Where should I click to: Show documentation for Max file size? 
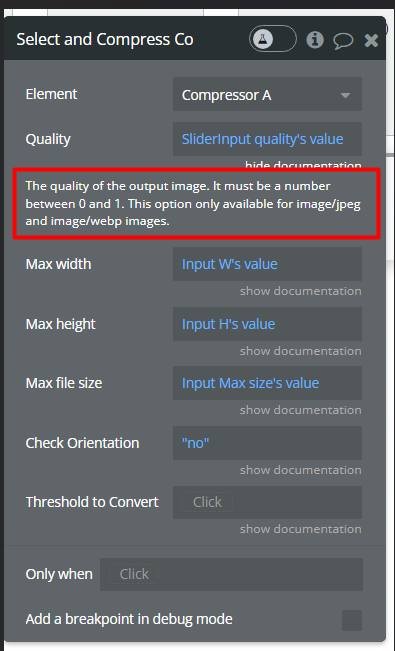[x=300, y=410]
